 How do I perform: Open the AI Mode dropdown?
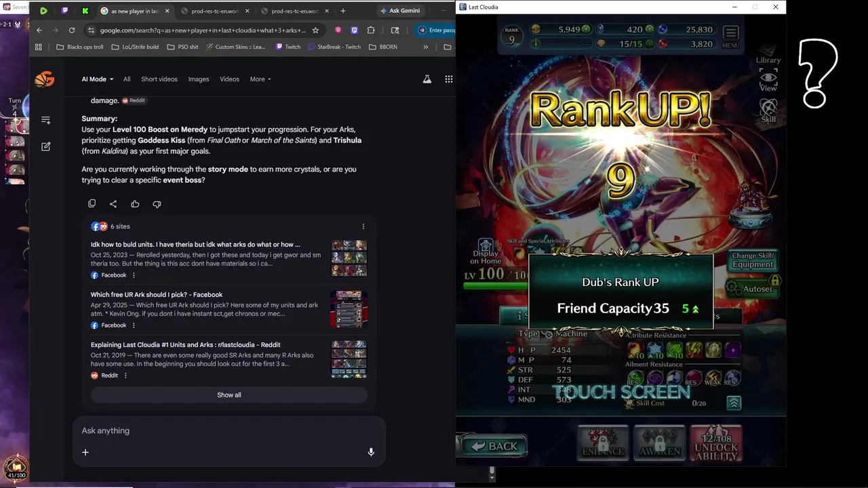point(98,79)
